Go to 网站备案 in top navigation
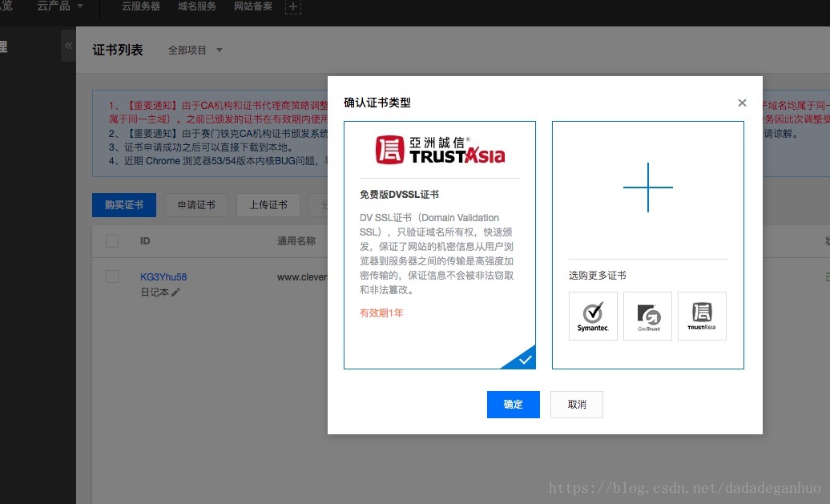830x504 pixels. [x=253, y=6]
